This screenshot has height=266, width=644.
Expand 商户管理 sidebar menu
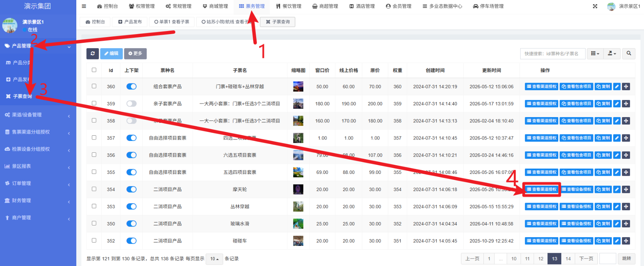tap(38, 217)
